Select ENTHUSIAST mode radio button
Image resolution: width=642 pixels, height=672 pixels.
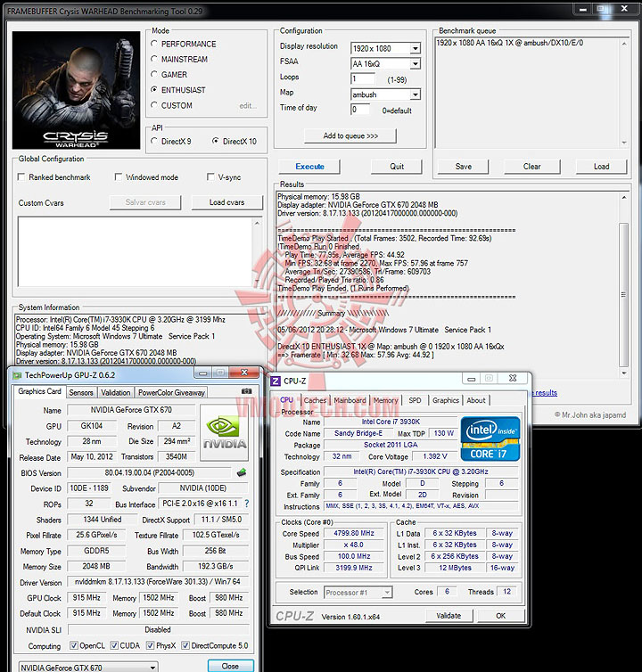154,89
